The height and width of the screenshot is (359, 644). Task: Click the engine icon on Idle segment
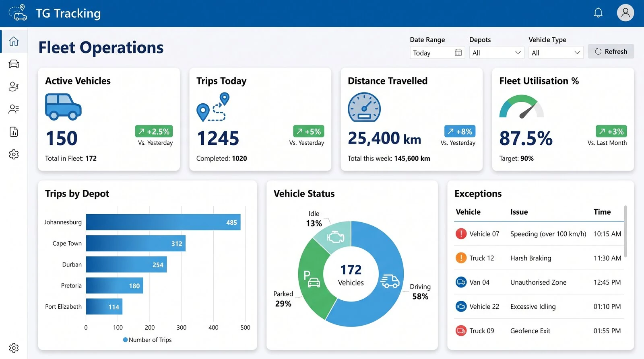point(335,237)
